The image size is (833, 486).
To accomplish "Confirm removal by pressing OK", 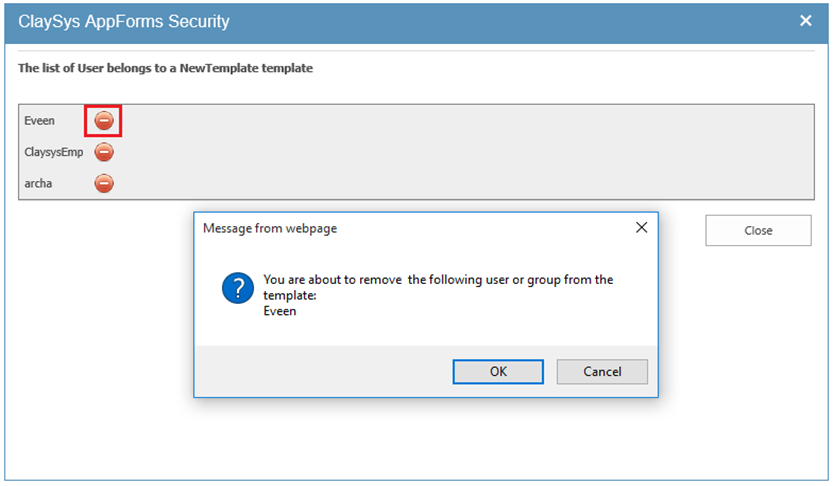I will (498, 372).
